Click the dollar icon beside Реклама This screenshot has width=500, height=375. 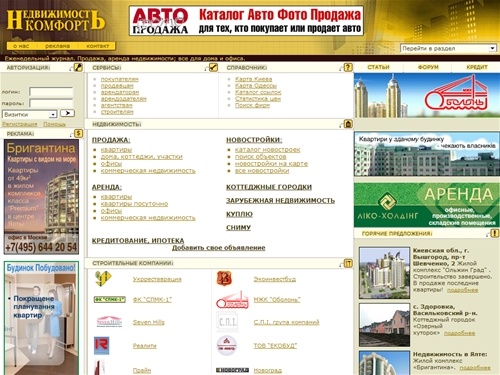78,133
